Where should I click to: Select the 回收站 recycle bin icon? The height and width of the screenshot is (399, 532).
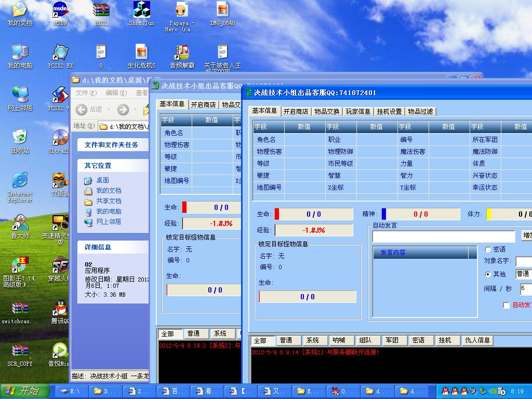point(20,141)
